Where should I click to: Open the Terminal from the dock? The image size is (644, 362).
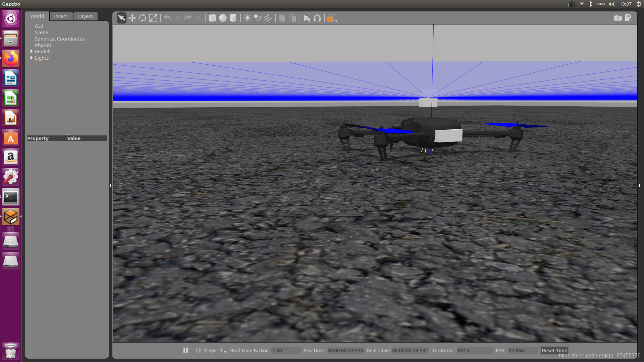11,197
